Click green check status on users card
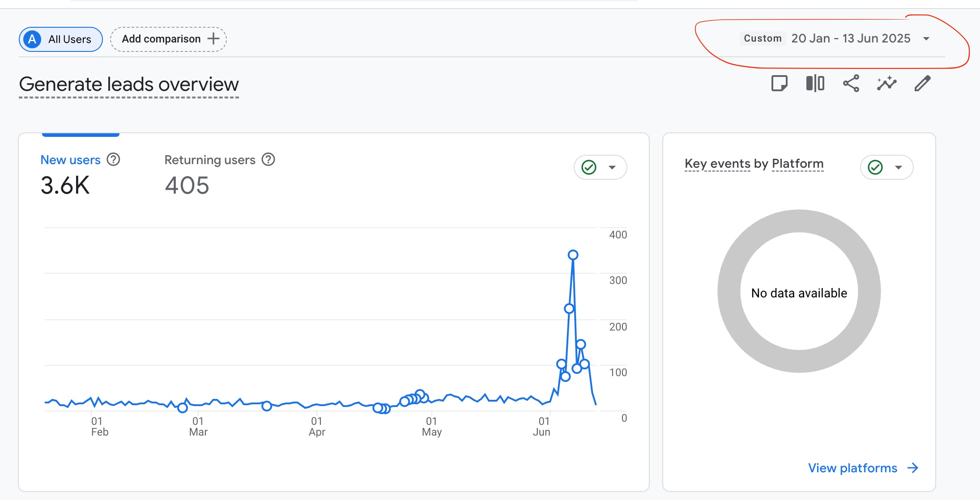The image size is (980, 500). (x=589, y=167)
